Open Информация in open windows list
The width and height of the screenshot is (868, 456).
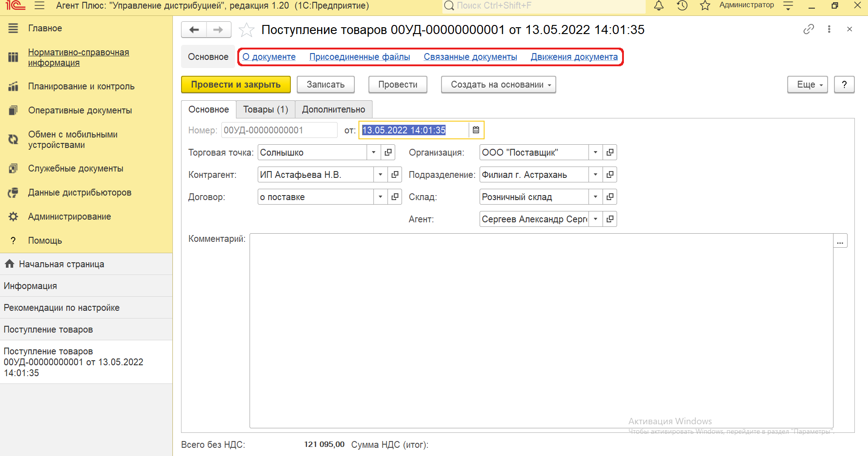tap(86, 286)
